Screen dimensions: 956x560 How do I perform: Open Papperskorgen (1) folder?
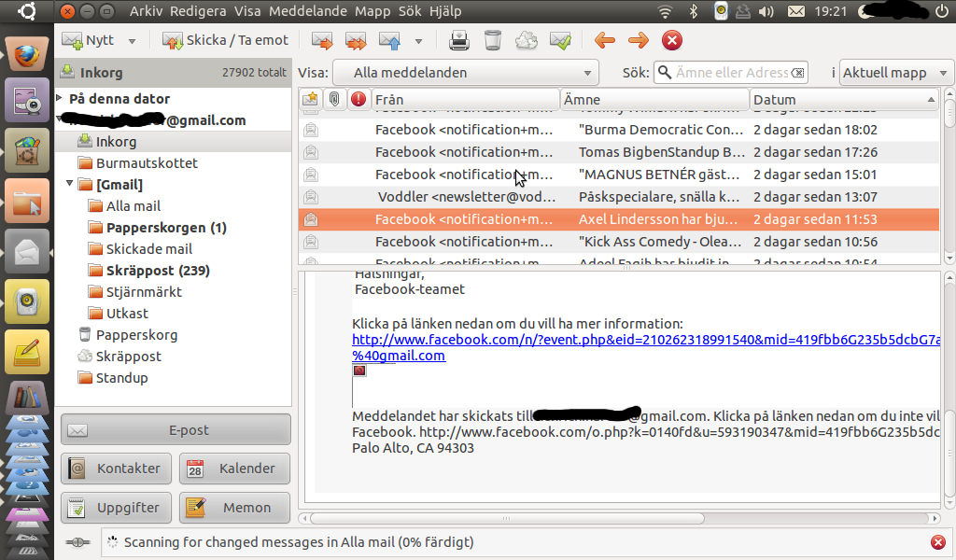(x=157, y=228)
